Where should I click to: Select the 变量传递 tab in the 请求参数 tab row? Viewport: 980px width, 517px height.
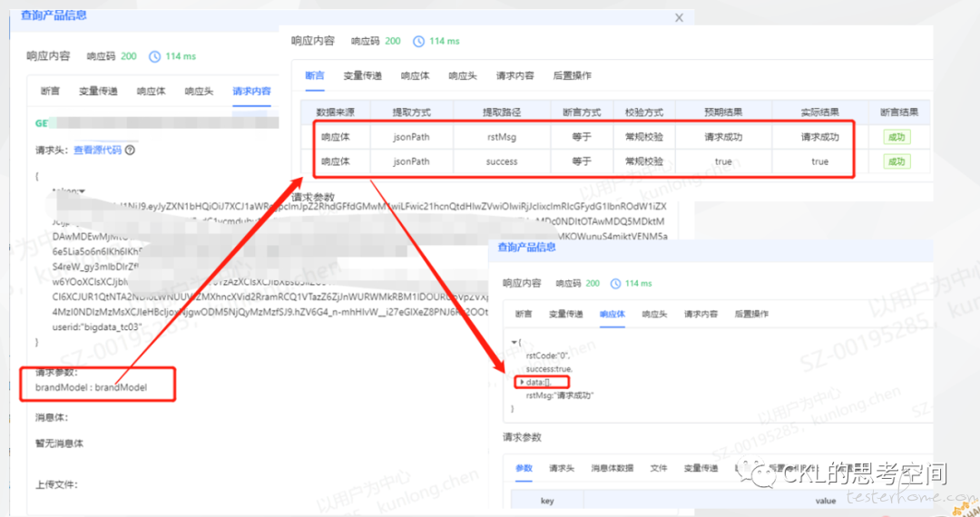[701, 468]
